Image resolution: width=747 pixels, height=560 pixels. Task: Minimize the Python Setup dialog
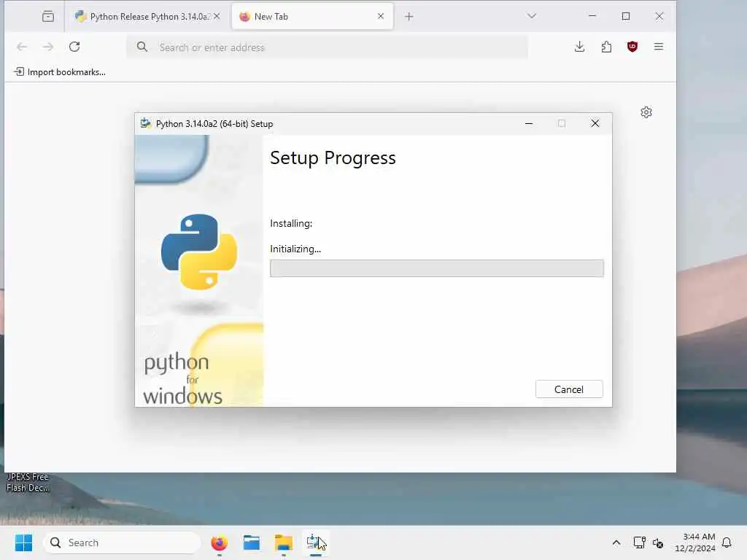[529, 123]
